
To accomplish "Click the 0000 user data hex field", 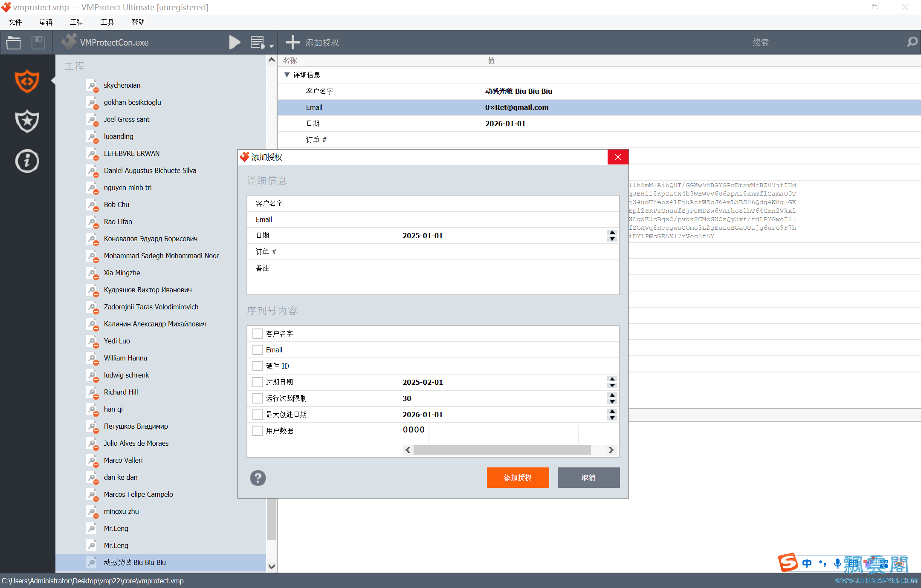I will click(414, 430).
